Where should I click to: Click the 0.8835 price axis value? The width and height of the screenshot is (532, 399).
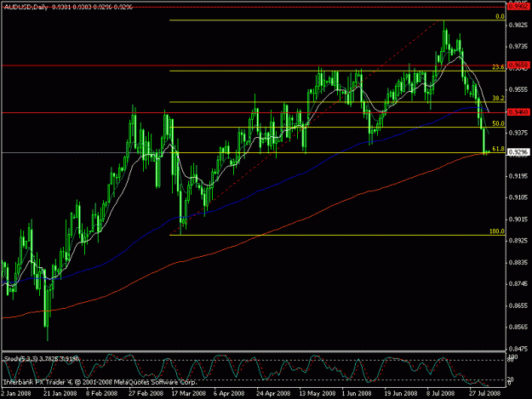pos(518,262)
